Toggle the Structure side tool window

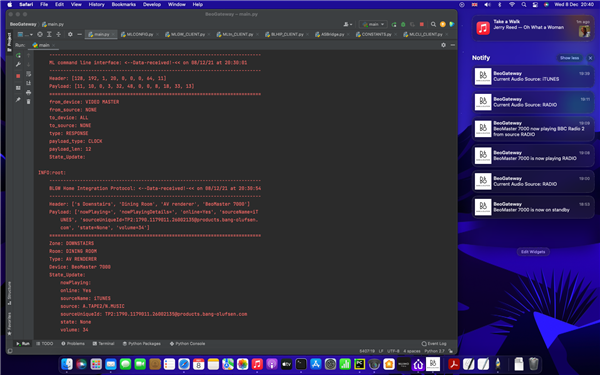tap(10, 293)
